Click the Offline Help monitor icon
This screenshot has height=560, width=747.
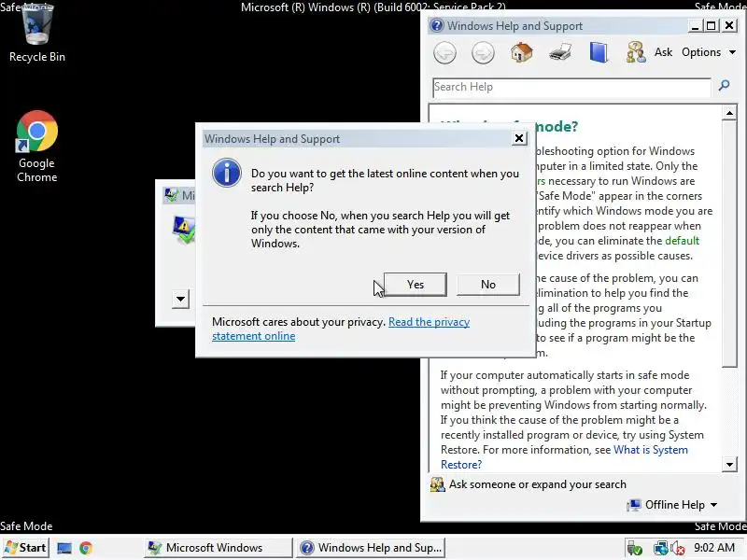634,505
